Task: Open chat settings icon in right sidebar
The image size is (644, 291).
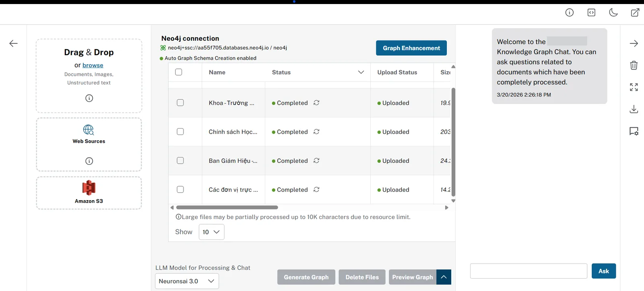Action: [x=634, y=131]
